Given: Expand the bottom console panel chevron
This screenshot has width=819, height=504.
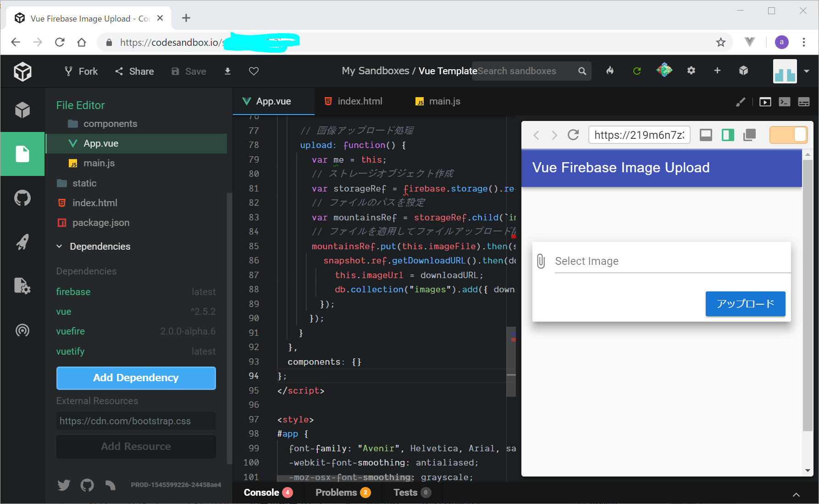Looking at the screenshot, I should click(796, 494).
